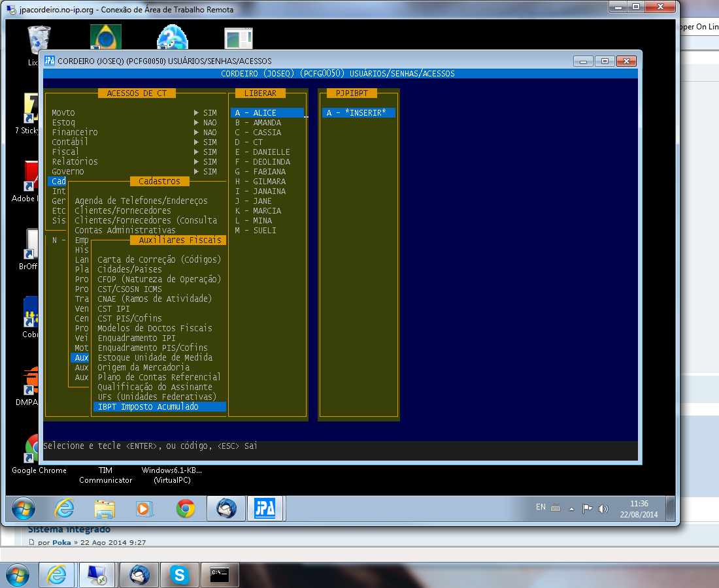Choose user G - FABIANA in the Liberar list

click(x=260, y=172)
